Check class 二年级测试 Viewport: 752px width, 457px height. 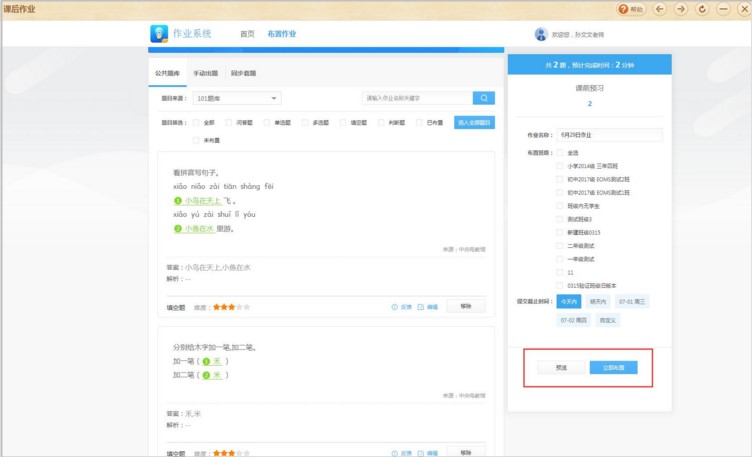click(559, 246)
